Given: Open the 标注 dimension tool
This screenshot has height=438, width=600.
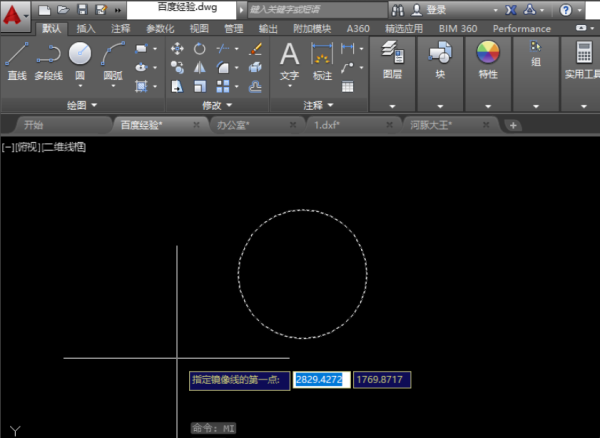Looking at the screenshot, I should tap(322, 61).
